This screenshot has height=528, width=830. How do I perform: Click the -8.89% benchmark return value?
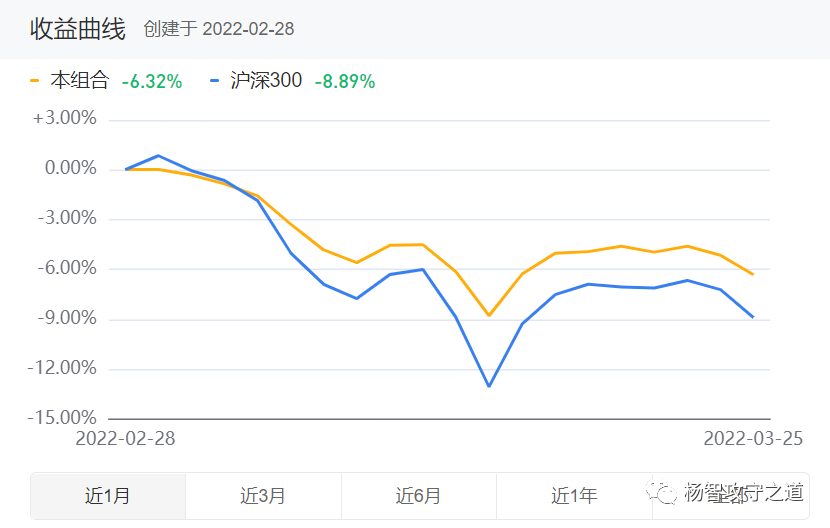[345, 82]
